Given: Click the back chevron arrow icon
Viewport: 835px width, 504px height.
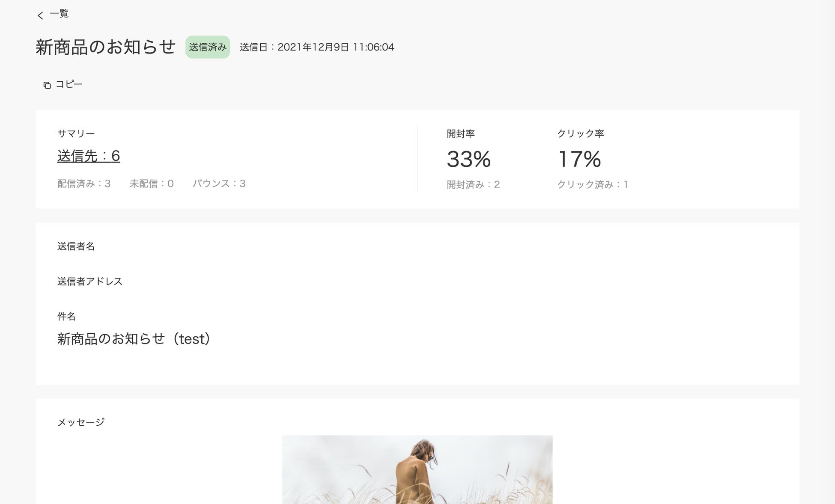Looking at the screenshot, I should (x=40, y=15).
